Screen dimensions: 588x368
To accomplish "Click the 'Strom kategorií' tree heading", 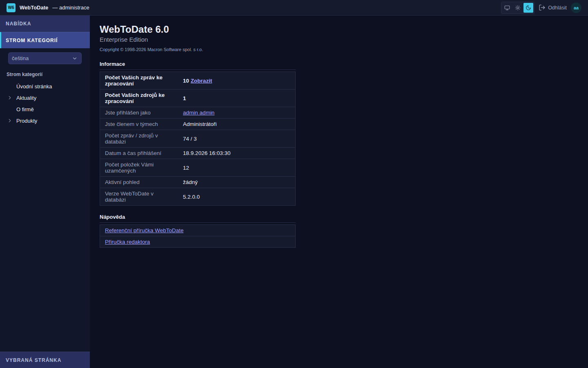I will click(24, 74).
